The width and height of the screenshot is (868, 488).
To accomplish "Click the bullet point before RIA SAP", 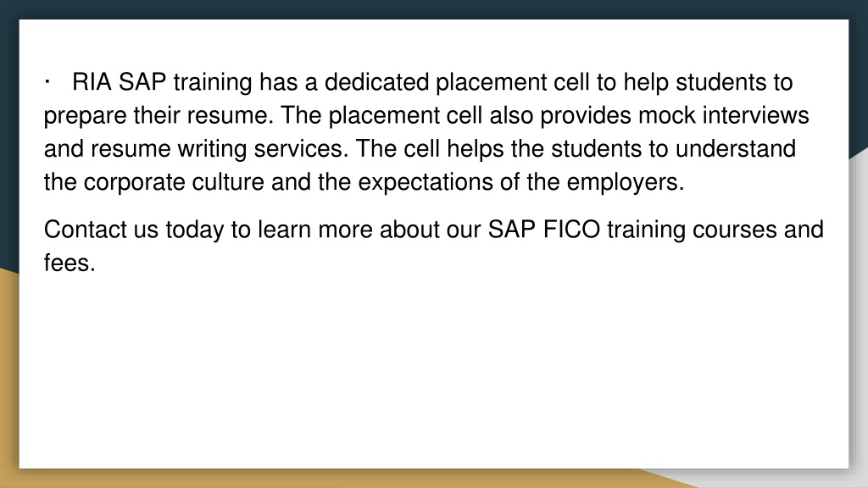I will (47, 82).
